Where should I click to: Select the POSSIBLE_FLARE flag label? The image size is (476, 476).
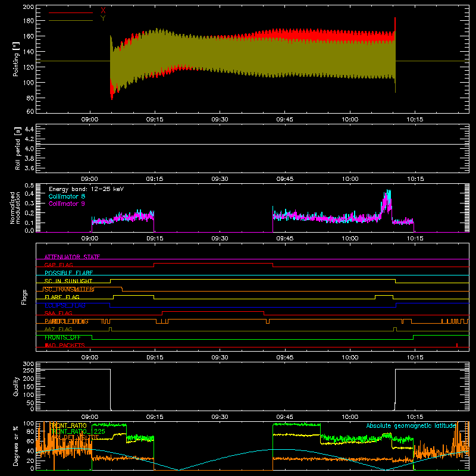(68, 273)
